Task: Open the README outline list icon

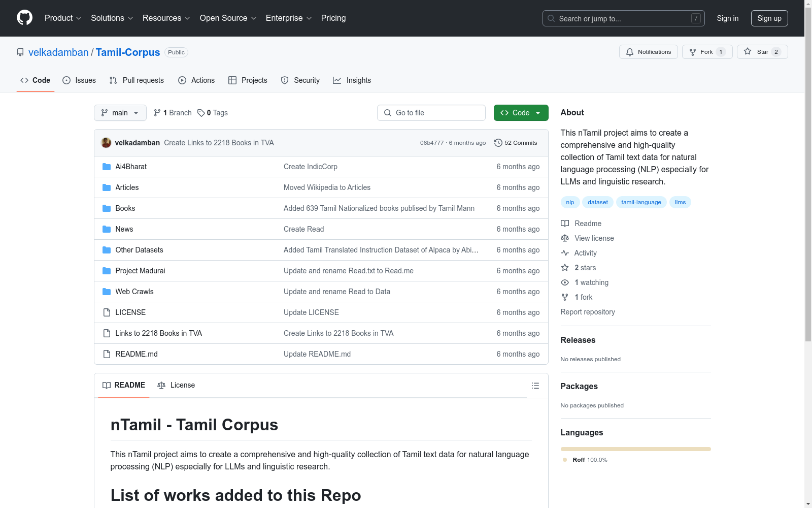Action: (535, 386)
